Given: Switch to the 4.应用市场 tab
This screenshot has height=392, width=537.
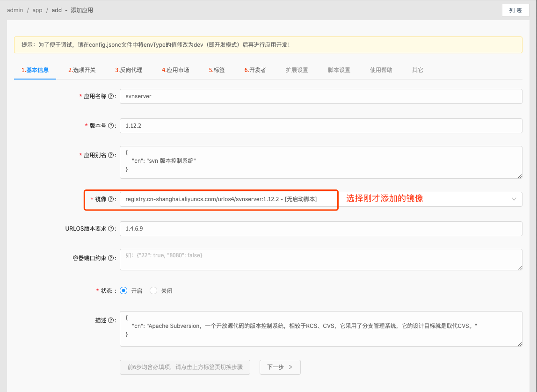Looking at the screenshot, I should pyautogui.click(x=176, y=70).
